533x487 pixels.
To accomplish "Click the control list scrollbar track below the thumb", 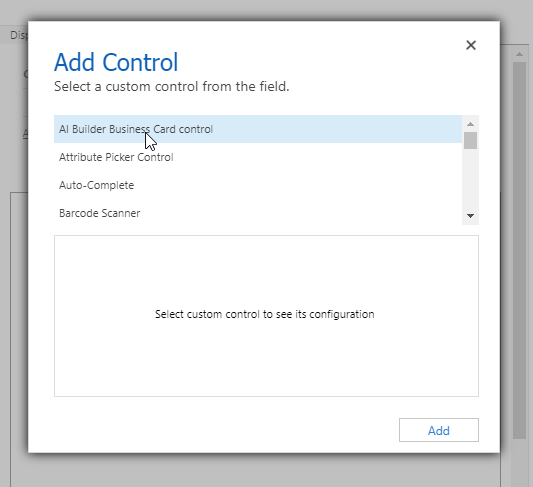I will [x=470, y=179].
